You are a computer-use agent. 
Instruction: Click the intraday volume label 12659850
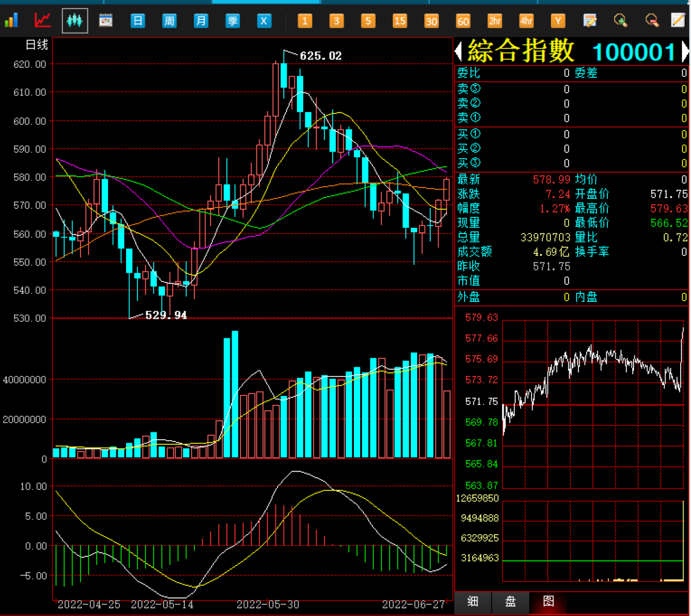click(x=477, y=498)
